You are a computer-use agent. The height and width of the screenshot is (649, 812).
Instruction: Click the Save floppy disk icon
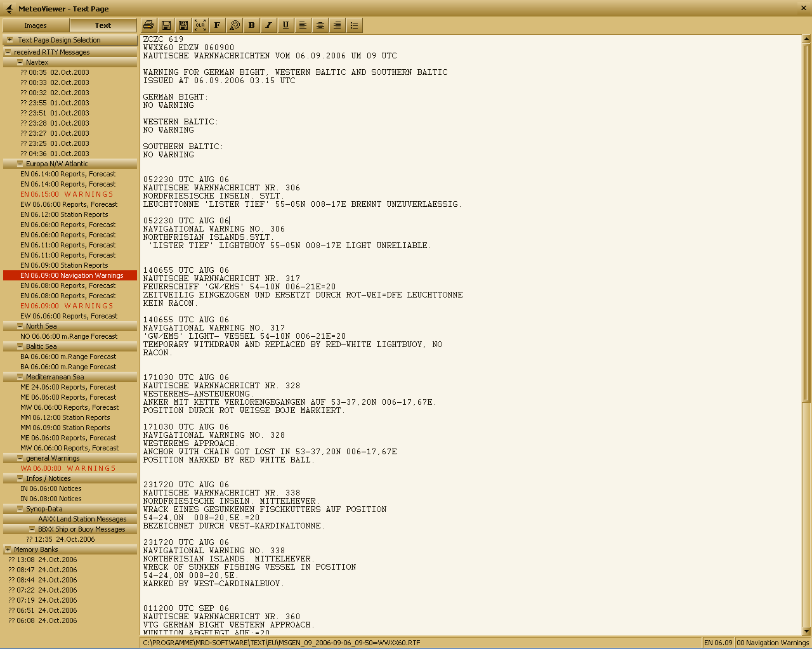[166, 25]
